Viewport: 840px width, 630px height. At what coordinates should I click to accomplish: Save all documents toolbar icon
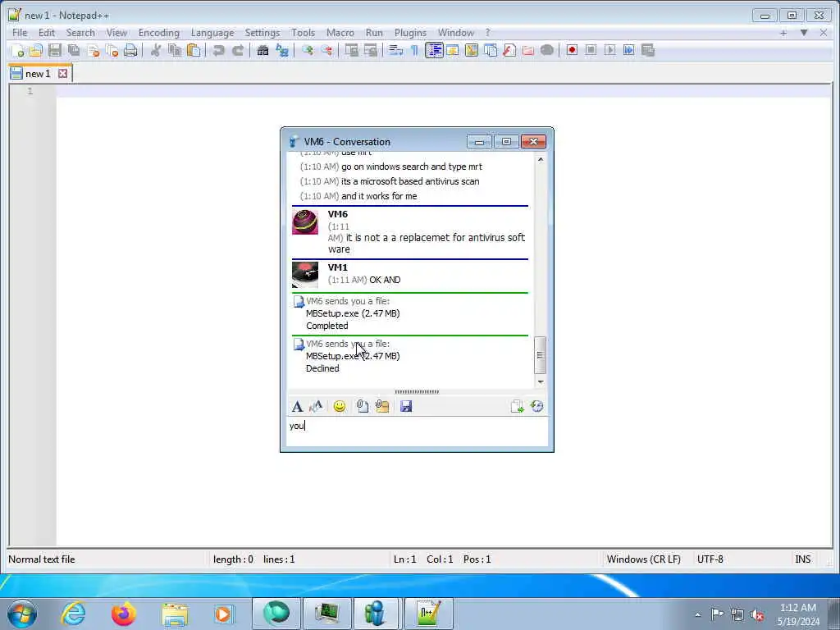pyautogui.click(x=74, y=50)
